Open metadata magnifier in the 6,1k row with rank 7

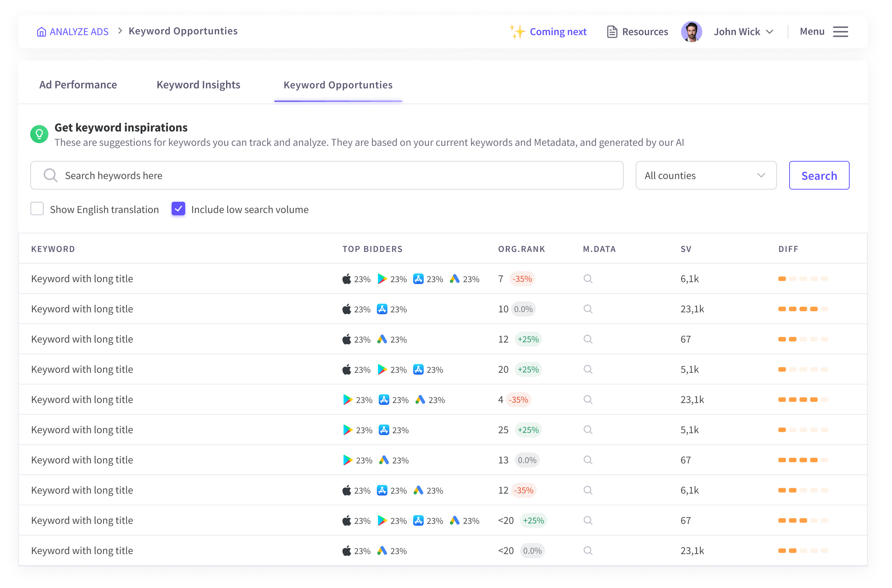(x=588, y=279)
